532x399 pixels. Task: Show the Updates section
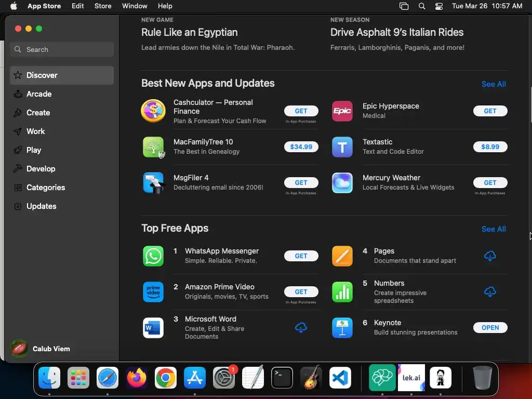tap(62, 206)
